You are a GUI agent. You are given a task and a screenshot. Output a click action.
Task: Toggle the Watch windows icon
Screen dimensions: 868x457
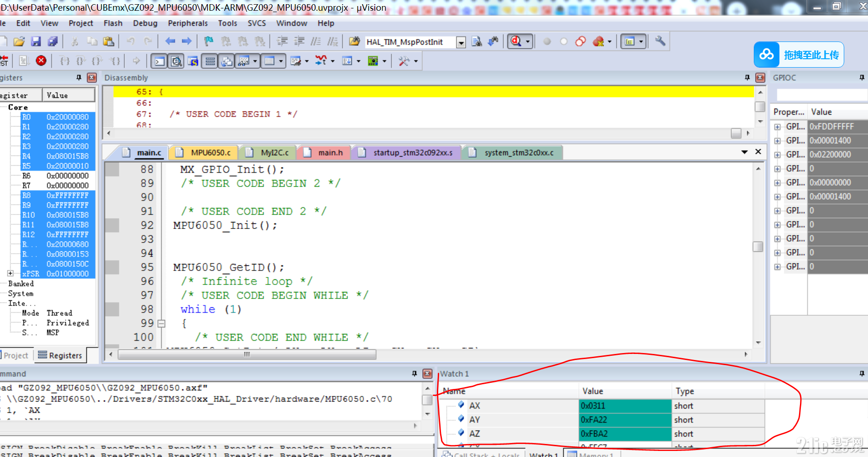pyautogui.click(x=243, y=61)
